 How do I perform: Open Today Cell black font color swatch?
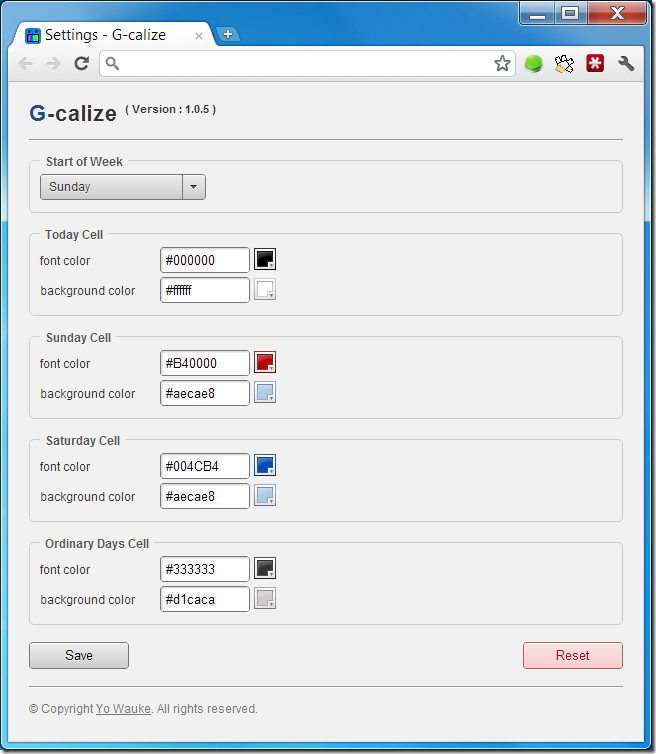point(265,259)
